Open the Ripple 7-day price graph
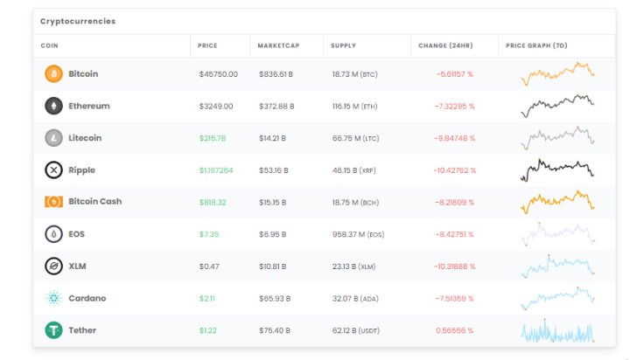 (x=557, y=170)
